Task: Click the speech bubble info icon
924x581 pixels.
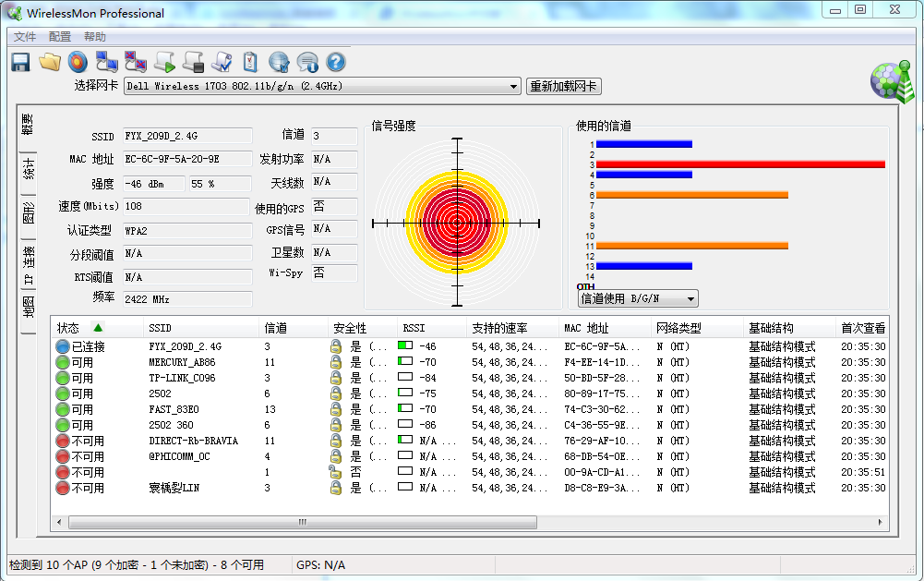Action: tap(307, 62)
